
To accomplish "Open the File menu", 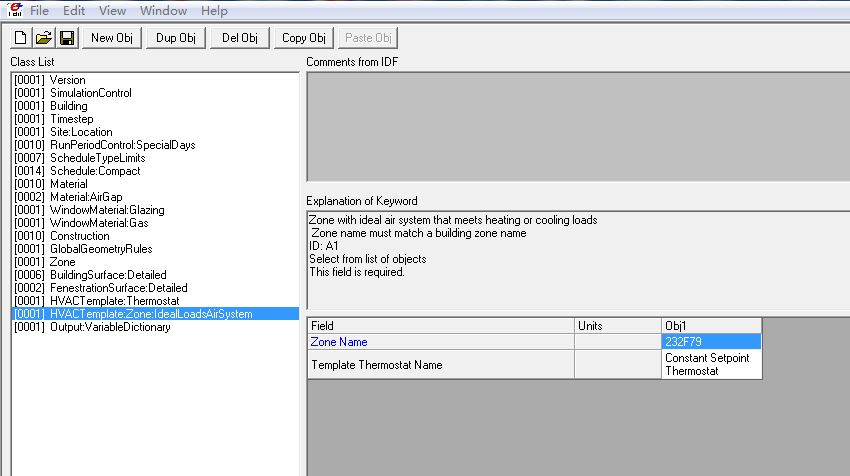I will [x=40, y=11].
